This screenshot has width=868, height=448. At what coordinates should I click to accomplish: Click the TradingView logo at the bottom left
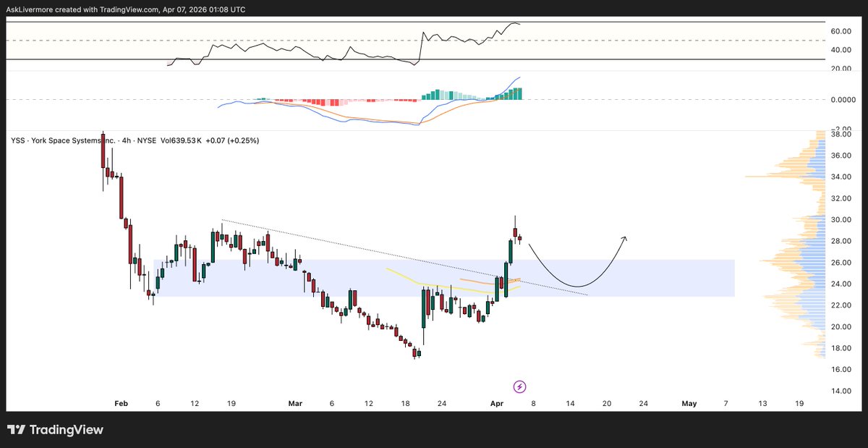click(x=55, y=430)
